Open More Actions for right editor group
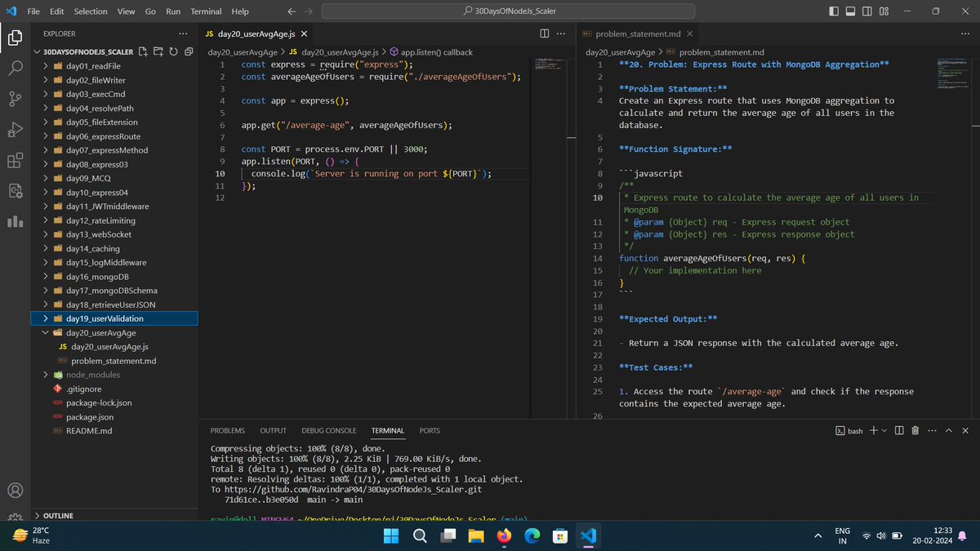The height and width of the screenshot is (551, 980). (964, 33)
